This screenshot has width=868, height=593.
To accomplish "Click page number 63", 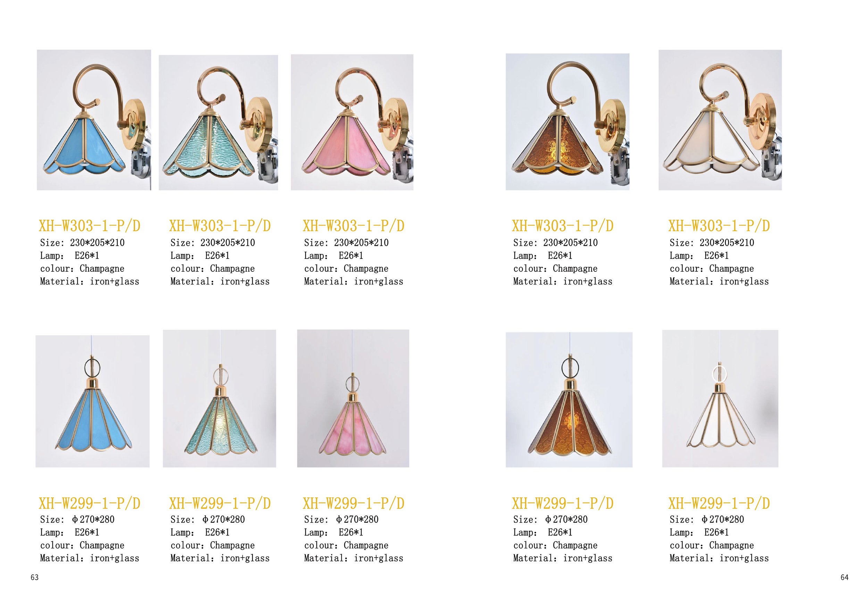I will click(x=34, y=577).
